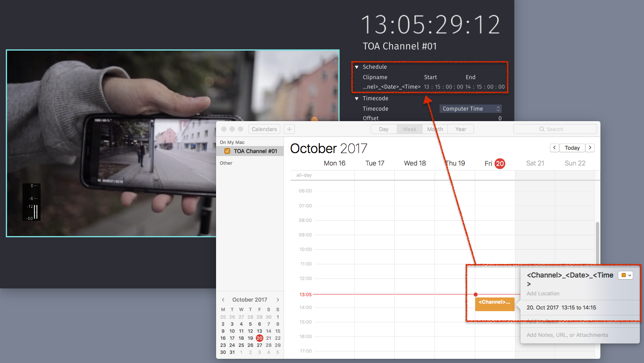Screen dimensions: 644x363
Task: Uncheck the TOA Channel #01 calendar
Action: click(227, 151)
